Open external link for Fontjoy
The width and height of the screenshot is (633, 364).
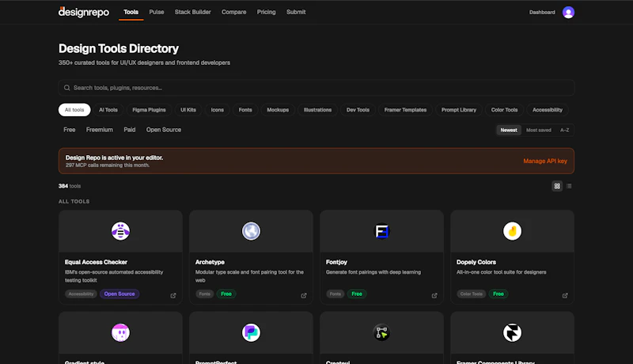(434, 295)
